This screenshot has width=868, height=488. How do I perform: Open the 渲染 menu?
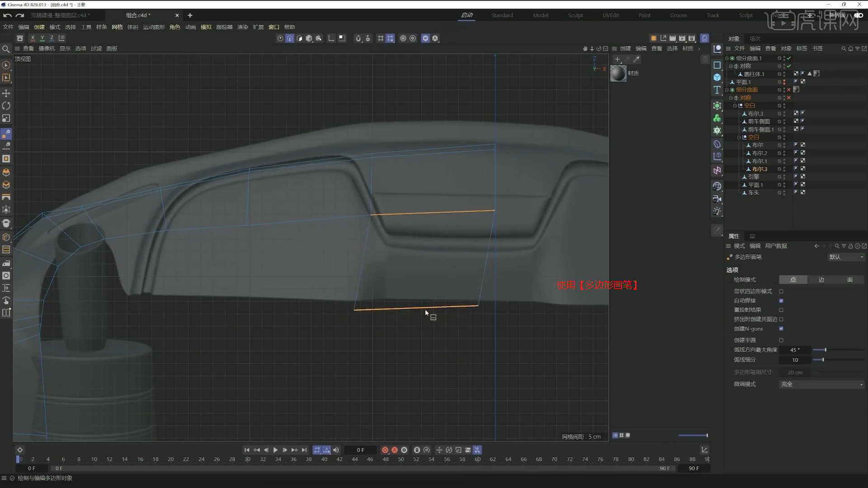[243, 27]
